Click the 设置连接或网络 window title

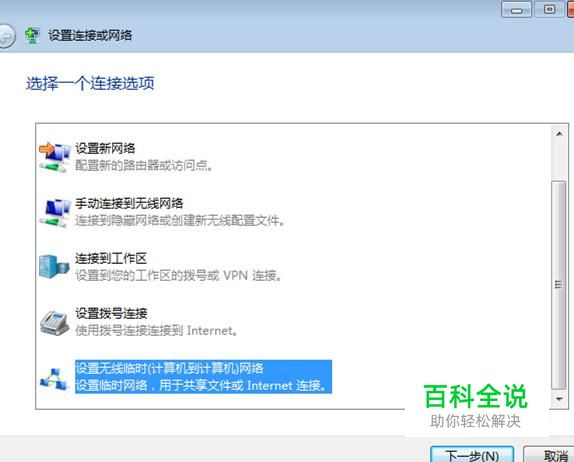click(x=90, y=36)
